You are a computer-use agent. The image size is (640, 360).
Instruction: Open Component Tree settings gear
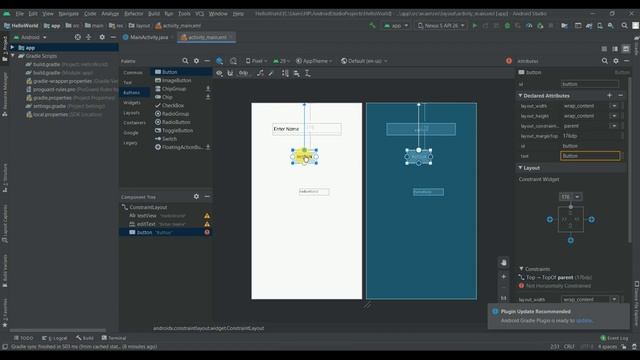196,197
